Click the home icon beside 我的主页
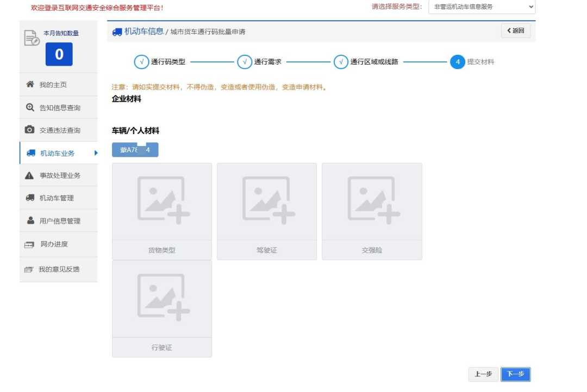The image size is (587, 392). pyautogui.click(x=30, y=85)
